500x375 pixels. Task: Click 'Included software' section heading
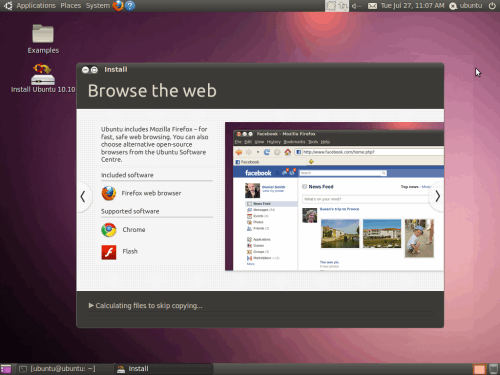coord(127,175)
